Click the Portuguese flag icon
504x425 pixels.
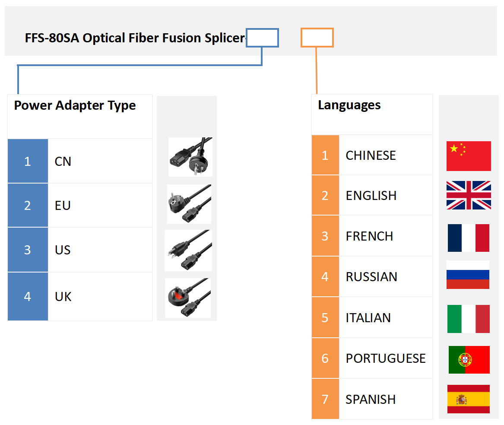coord(469,359)
